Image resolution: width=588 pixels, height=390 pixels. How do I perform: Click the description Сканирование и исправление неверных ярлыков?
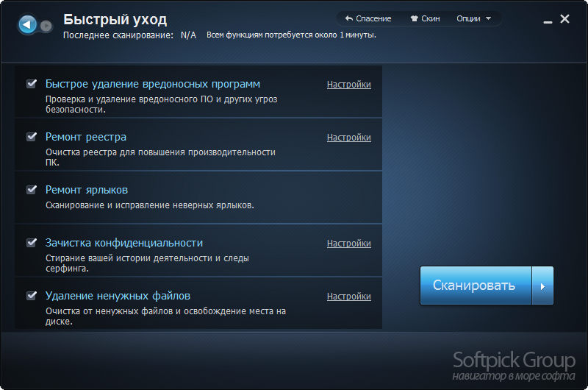(x=150, y=205)
